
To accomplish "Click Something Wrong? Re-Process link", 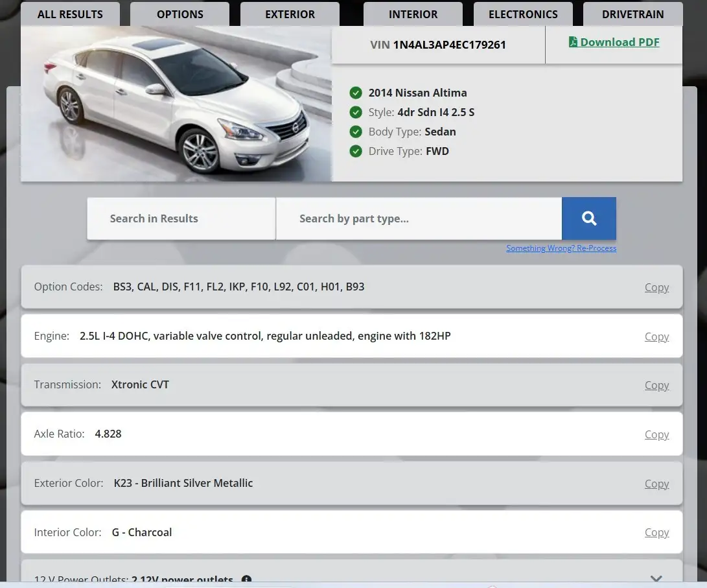I will 561,248.
